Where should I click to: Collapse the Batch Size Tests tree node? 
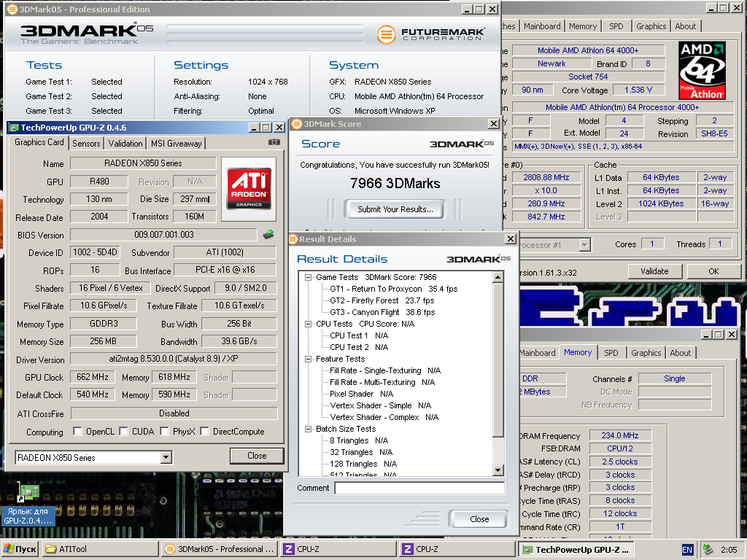(309, 429)
